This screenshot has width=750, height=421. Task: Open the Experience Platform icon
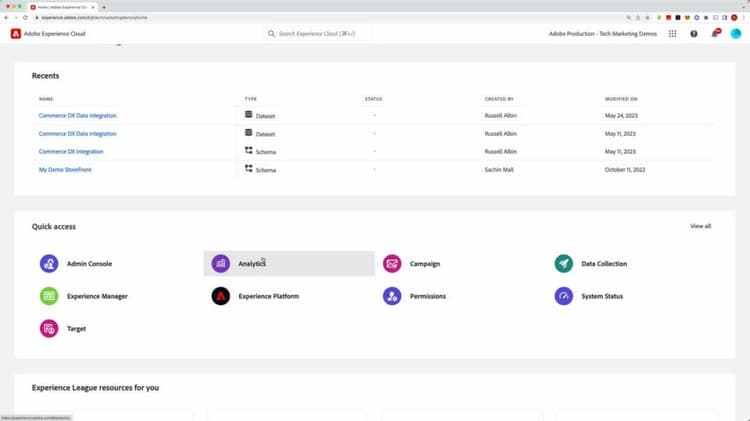[x=221, y=296]
